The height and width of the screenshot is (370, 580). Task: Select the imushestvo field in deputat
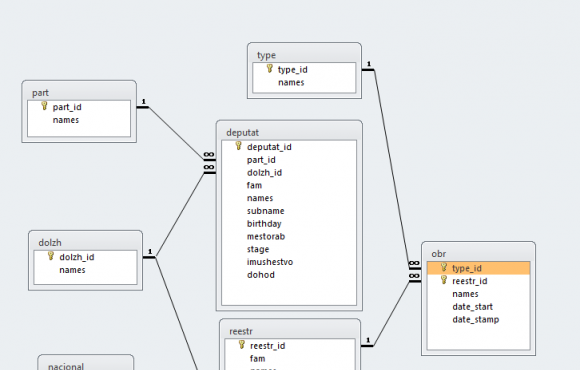270,262
